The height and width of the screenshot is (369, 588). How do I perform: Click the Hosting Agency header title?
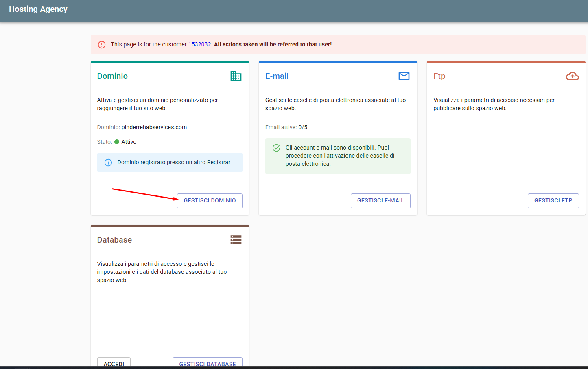tap(38, 9)
